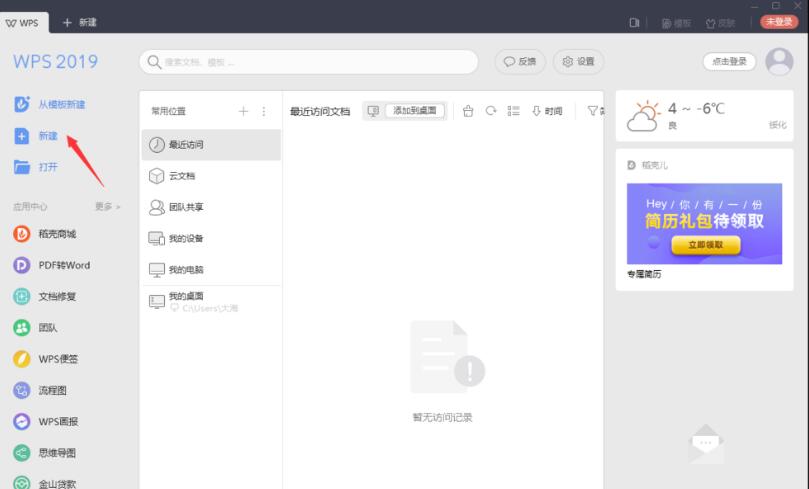
Task: Sort documents by 时间
Action: [547, 111]
